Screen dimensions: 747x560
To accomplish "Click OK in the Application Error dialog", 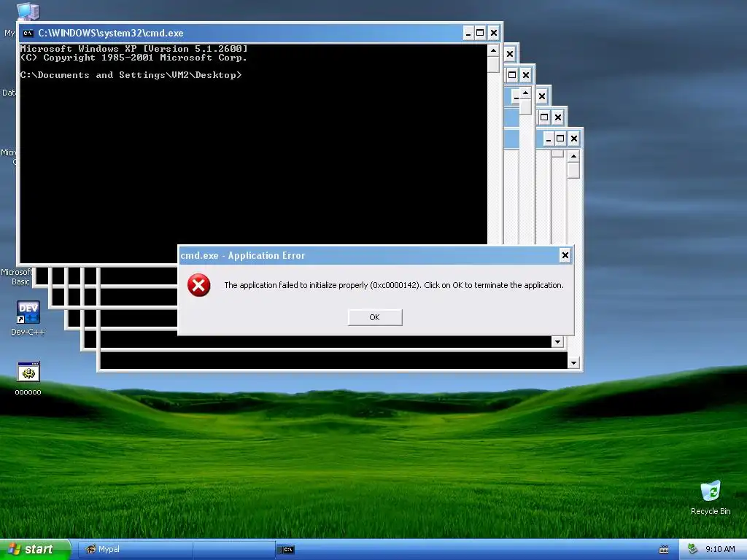I will [x=375, y=317].
